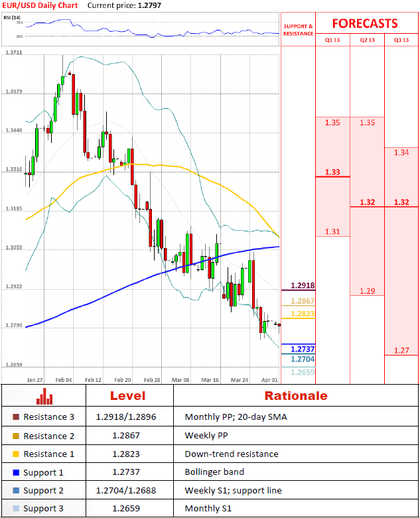This screenshot has height=518, width=420.
Task: Click the Q3 13 high forecast 1.34
Action: [x=401, y=153]
